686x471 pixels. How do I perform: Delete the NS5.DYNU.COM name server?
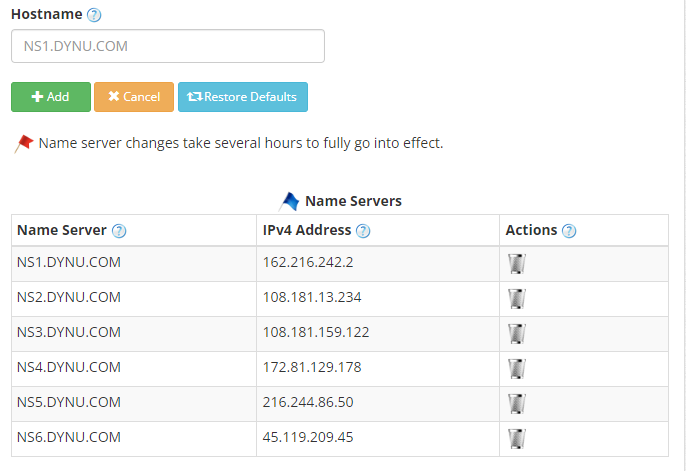point(517,404)
